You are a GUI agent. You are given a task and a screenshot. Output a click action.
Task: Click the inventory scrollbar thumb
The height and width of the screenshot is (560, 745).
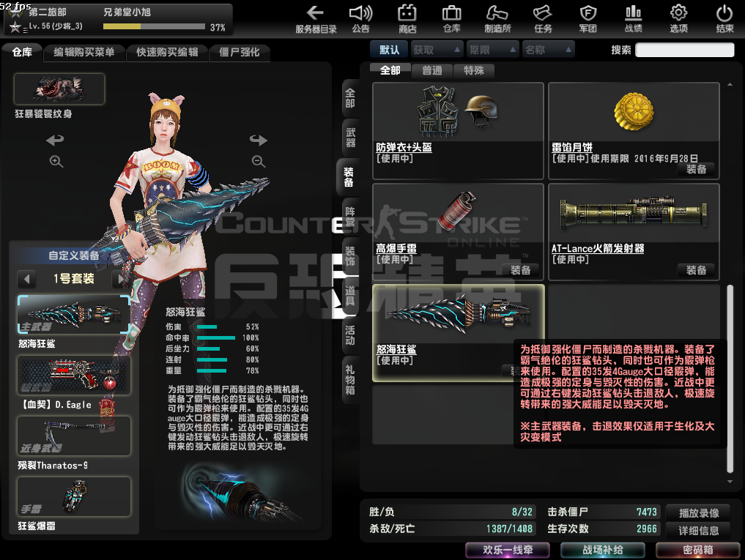[x=730, y=378]
